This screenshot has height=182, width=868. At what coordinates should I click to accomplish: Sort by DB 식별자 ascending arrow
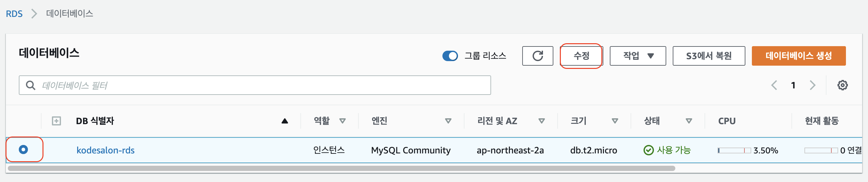(285, 121)
